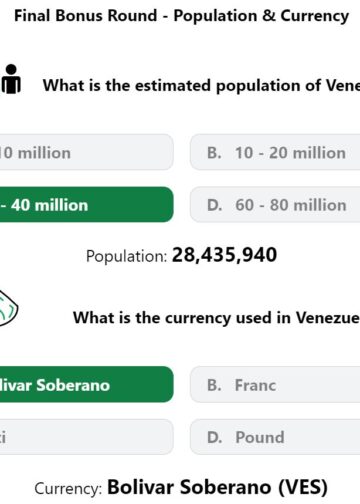
Task: Click the 28,435,940 population figure
Action: (x=224, y=255)
